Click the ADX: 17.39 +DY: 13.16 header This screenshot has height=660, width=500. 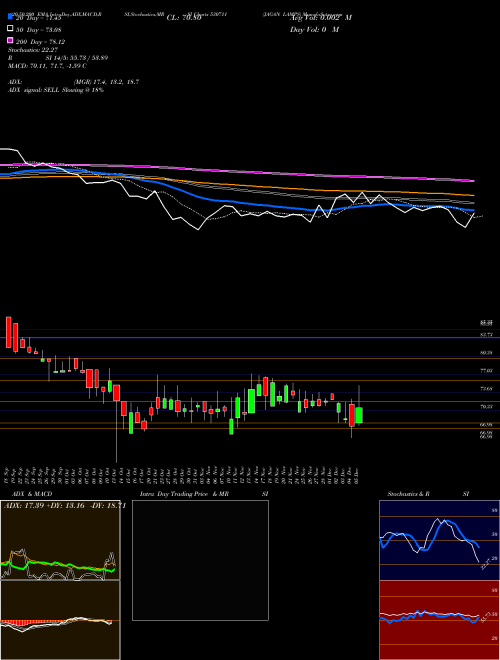(65, 506)
